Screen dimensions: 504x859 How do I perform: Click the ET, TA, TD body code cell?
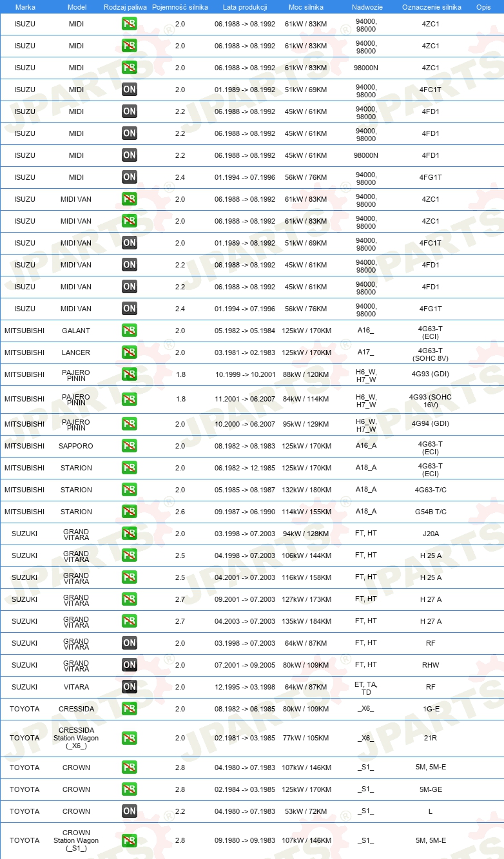[366, 688]
